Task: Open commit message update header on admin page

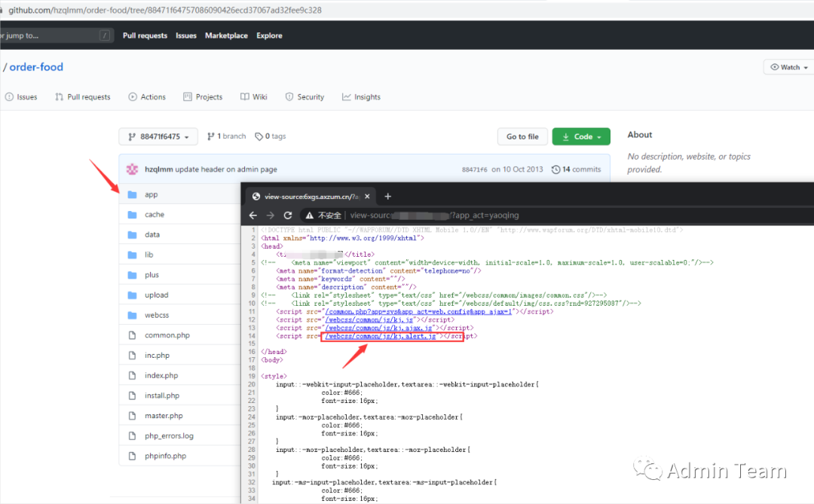Action: coord(226,170)
